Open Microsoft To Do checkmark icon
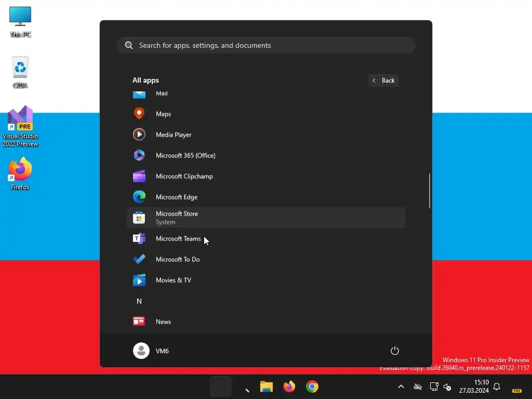Image resolution: width=532 pixels, height=399 pixels. [139, 259]
